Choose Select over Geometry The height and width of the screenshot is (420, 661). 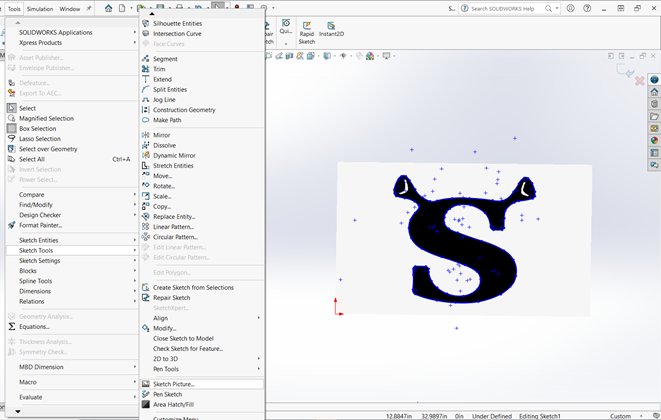point(72,149)
